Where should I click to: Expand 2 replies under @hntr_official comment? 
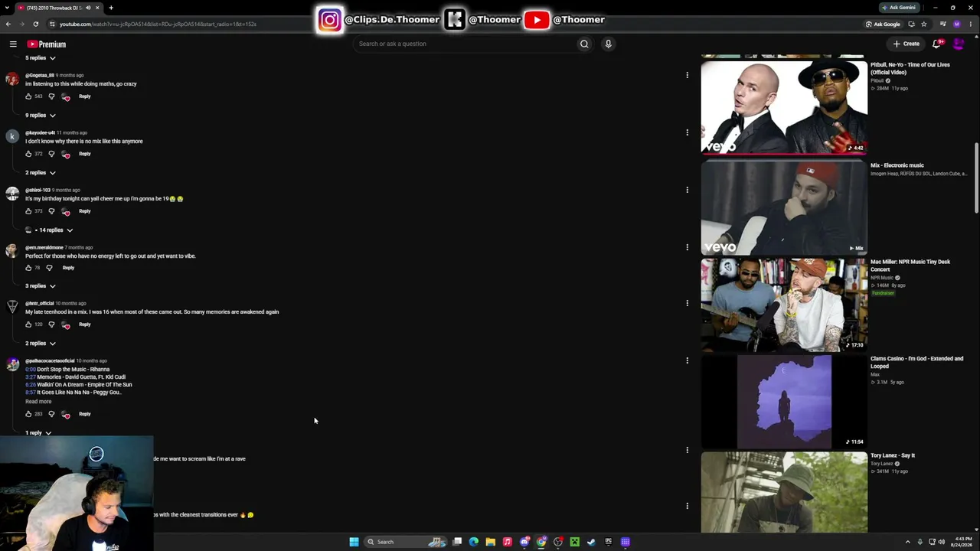tap(41, 344)
